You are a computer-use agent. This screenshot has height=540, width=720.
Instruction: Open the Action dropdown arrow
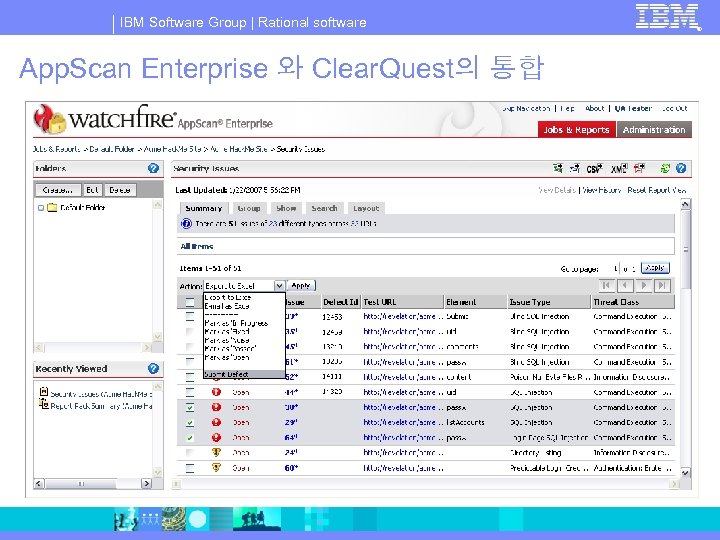point(279,286)
